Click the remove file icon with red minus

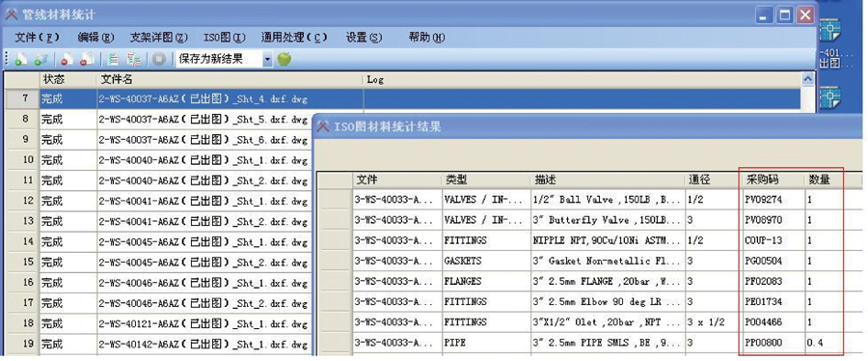[x=67, y=59]
